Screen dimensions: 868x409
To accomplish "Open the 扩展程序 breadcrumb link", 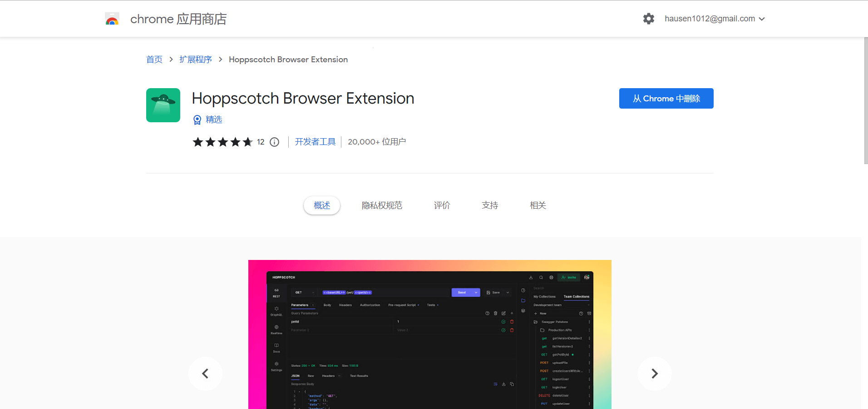I will point(196,59).
